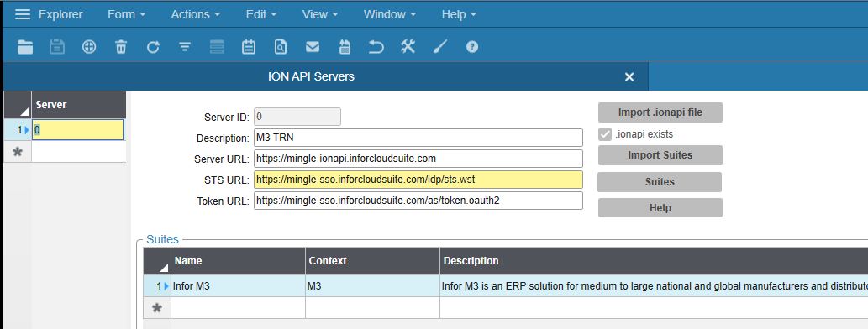The height and width of the screenshot is (329, 868).
Task: Click the Import .ionapi file button
Action: [660, 112]
